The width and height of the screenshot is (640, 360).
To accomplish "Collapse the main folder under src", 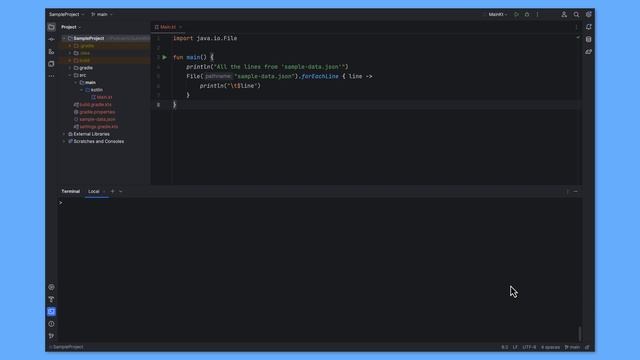I will click(76, 83).
